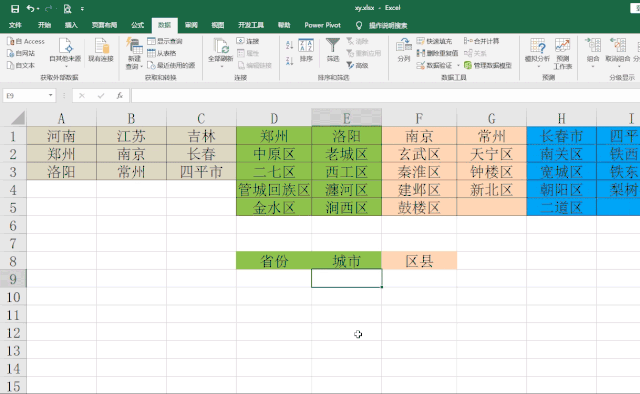Screen dimensions: 640x394
Task: Import data from text file (自文本)
Action: tap(21, 65)
